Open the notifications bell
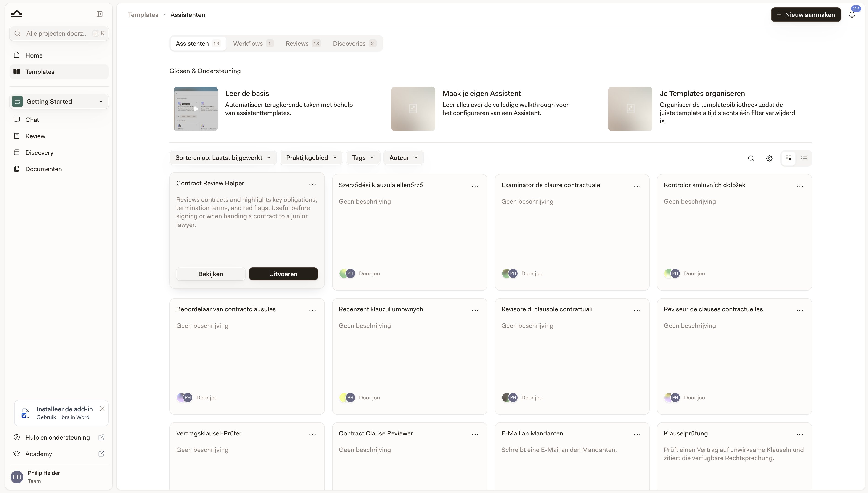Screen dimensions: 868x493 click(x=852, y=15)
